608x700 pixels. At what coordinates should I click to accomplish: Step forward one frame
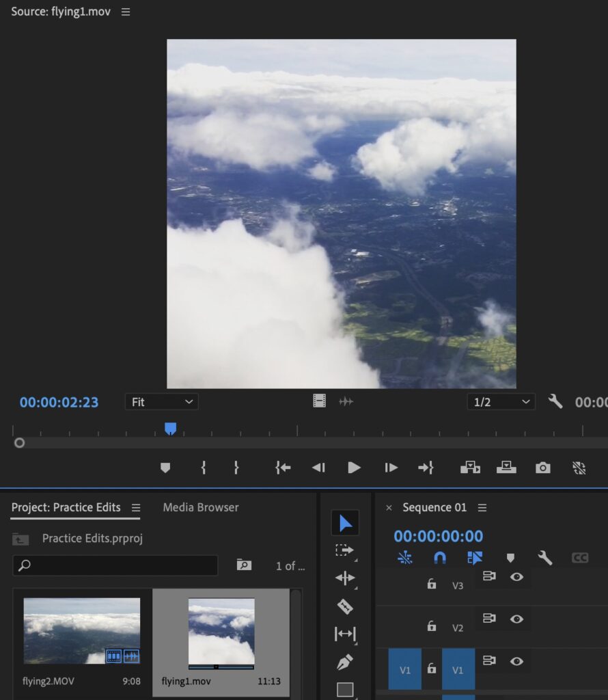[x=391, y=468]
